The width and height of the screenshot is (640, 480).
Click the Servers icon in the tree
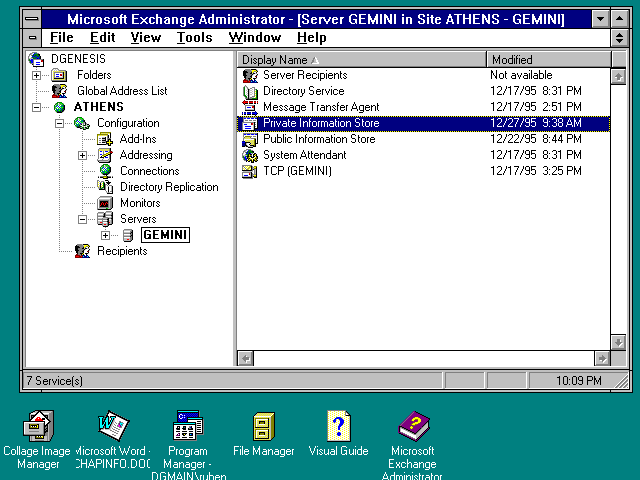(105, 219)
